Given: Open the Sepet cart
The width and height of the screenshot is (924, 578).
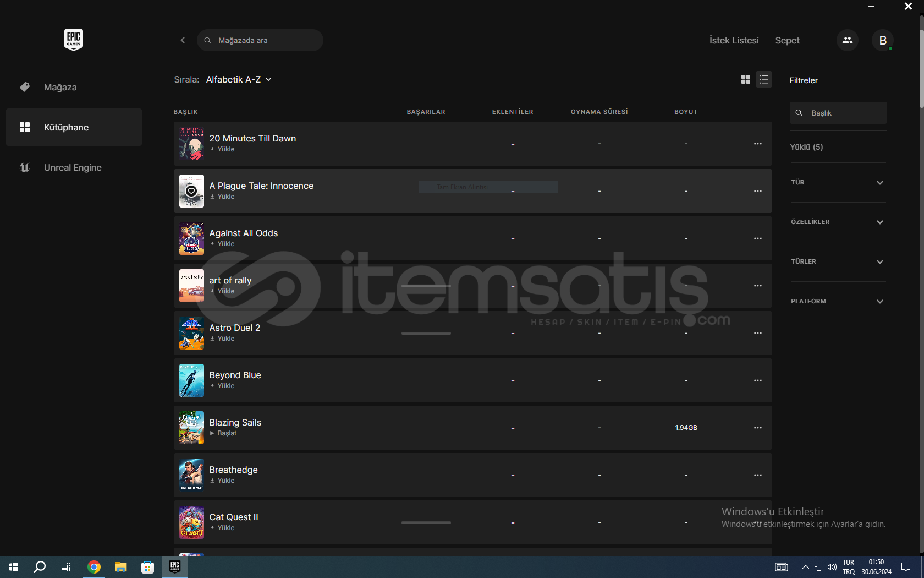Looking at the screenshot, I should (x=787, y=40).
